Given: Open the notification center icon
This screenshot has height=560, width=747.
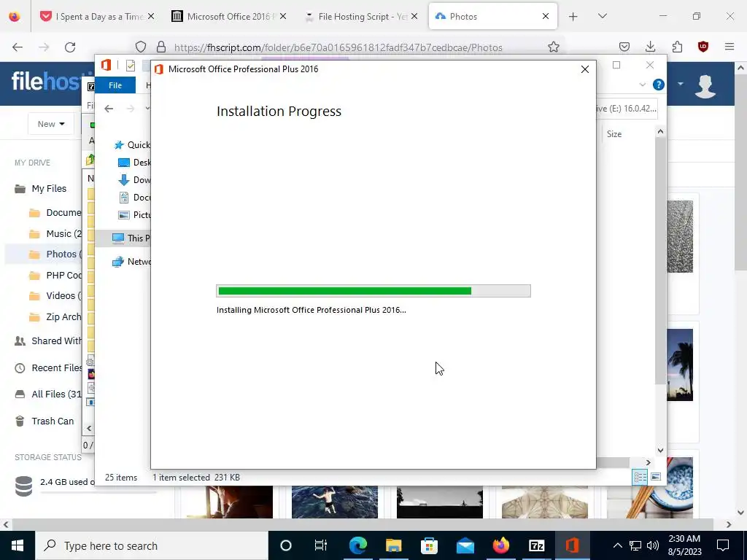Looking at the screenshot, I should (723, 545).
